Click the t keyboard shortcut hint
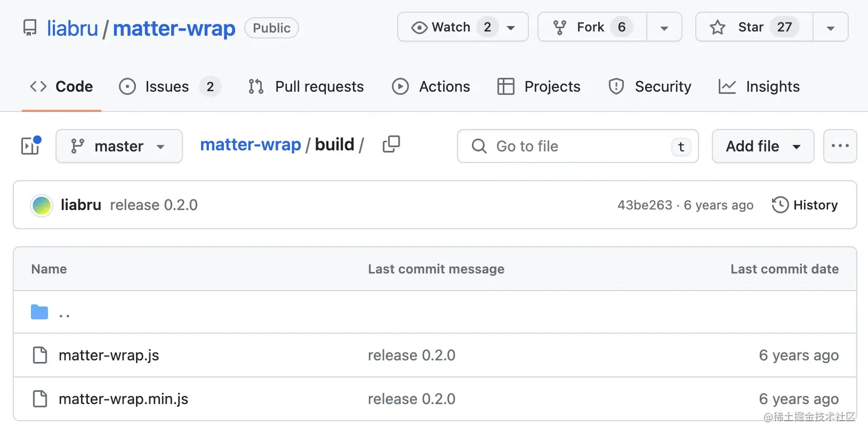Screen dimensions: 868x435 pos(681,146)
